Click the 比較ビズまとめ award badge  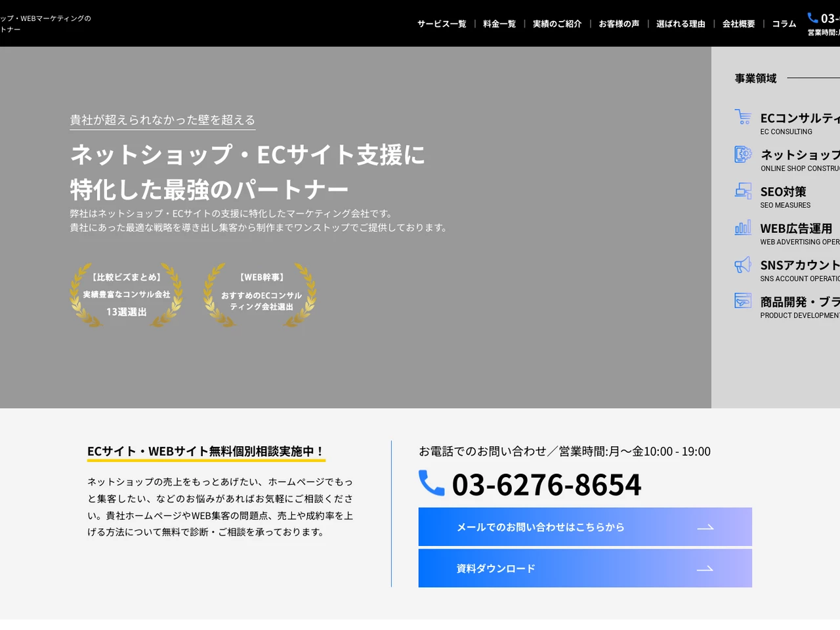(x=126, y=295)
